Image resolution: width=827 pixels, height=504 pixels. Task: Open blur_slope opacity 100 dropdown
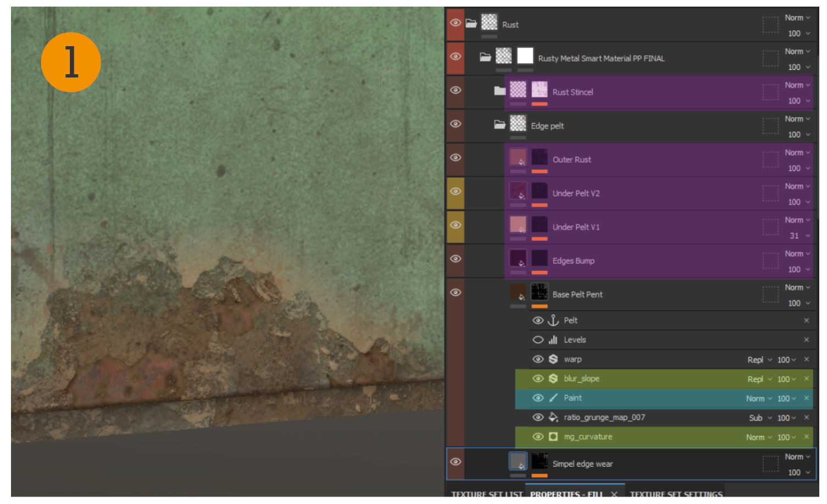[786, 379]
